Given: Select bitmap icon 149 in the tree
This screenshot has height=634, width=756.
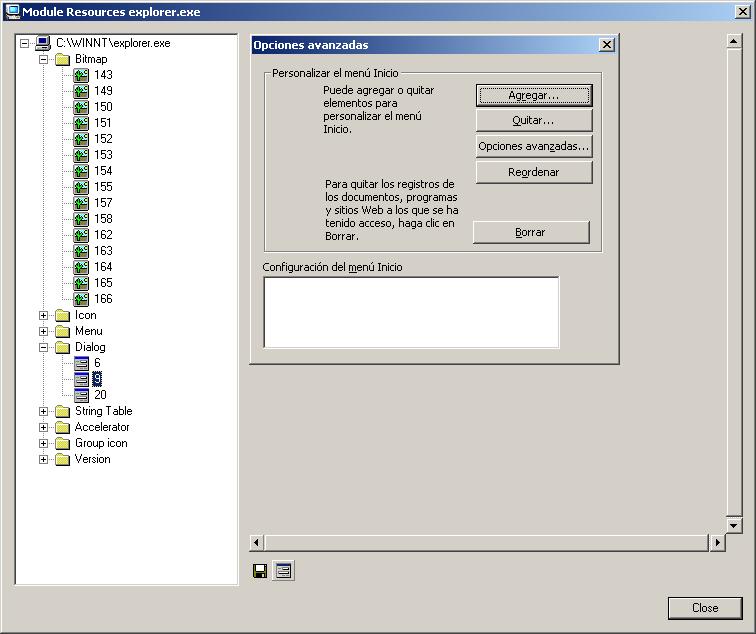Looking at the screenshot, I should pos(81,91).
